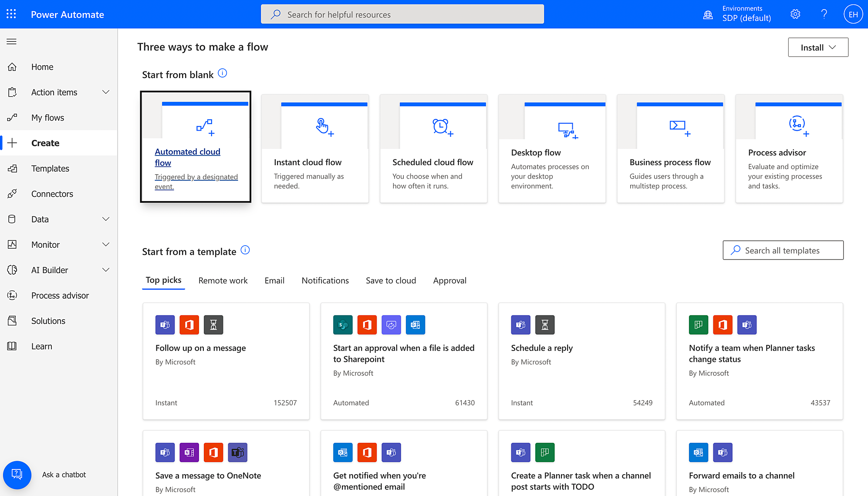This screenshot has width=868, height=496.
Task: Expand the Data menu chevron
Action: coord(106,219)
